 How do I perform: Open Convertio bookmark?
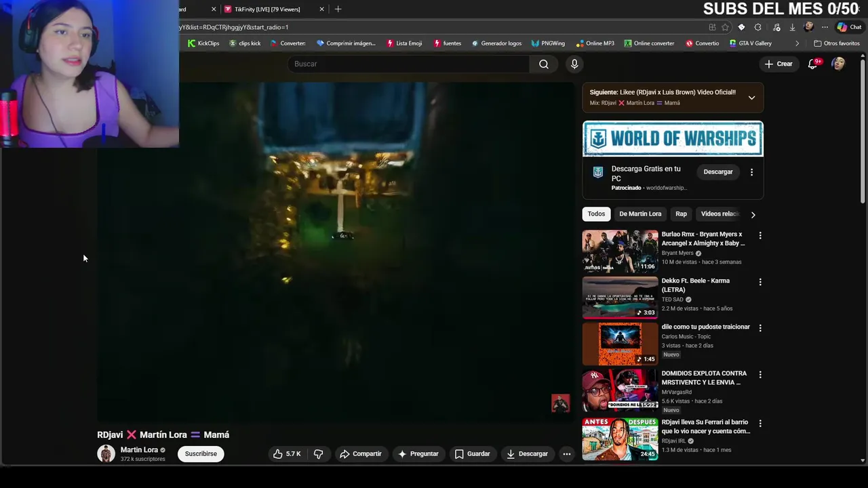(703, 43)
